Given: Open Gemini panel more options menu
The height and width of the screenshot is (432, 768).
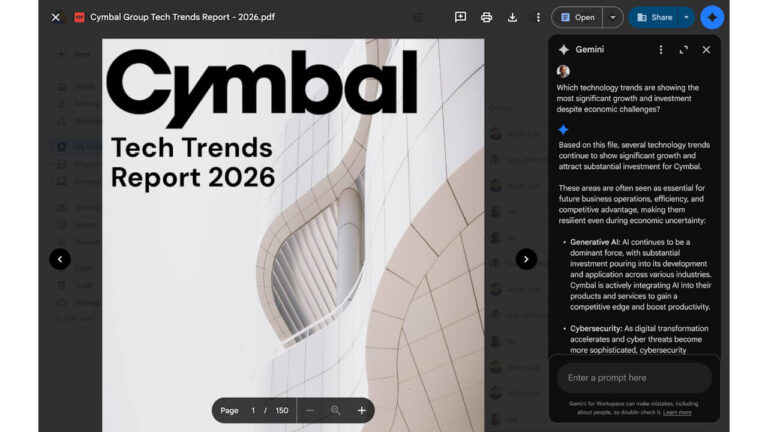Looking at the screenshot, I should click(660, 49).
